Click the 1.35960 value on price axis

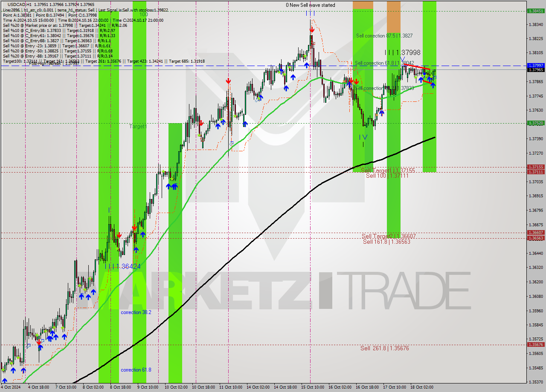(x=535, y=311)
